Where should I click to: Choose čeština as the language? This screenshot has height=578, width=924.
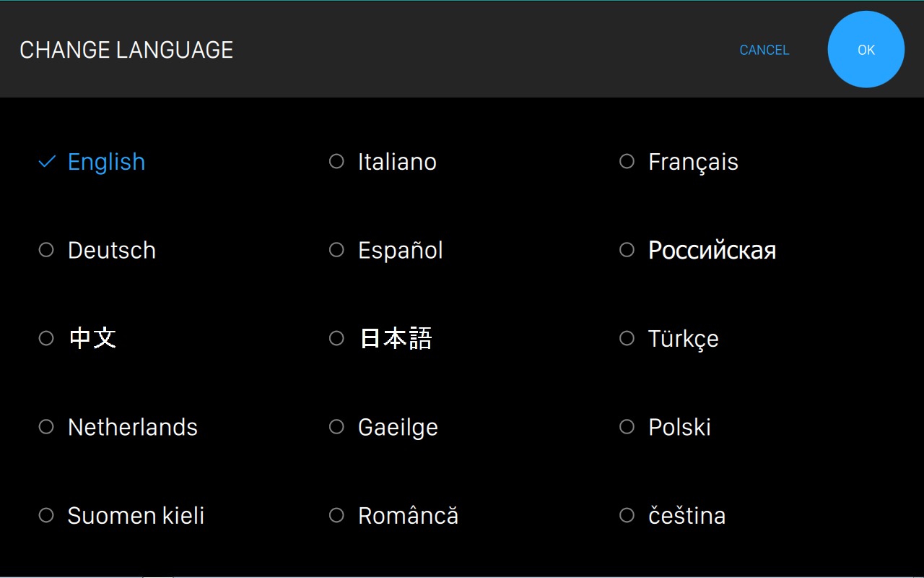coord(627,515)
